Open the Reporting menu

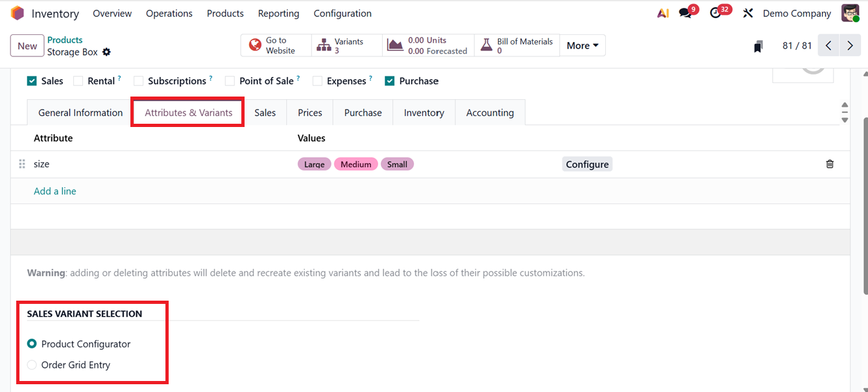point(278,13)
